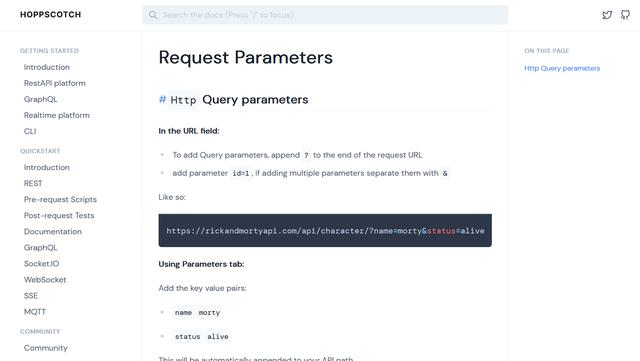Focus the docs search field
640x361 pixels.
click(x=325, y=15)
